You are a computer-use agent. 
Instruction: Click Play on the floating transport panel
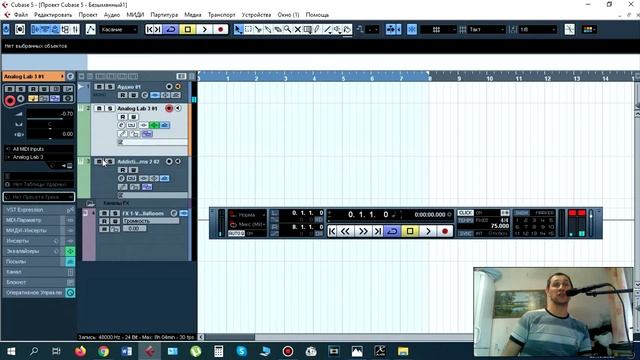428,231
